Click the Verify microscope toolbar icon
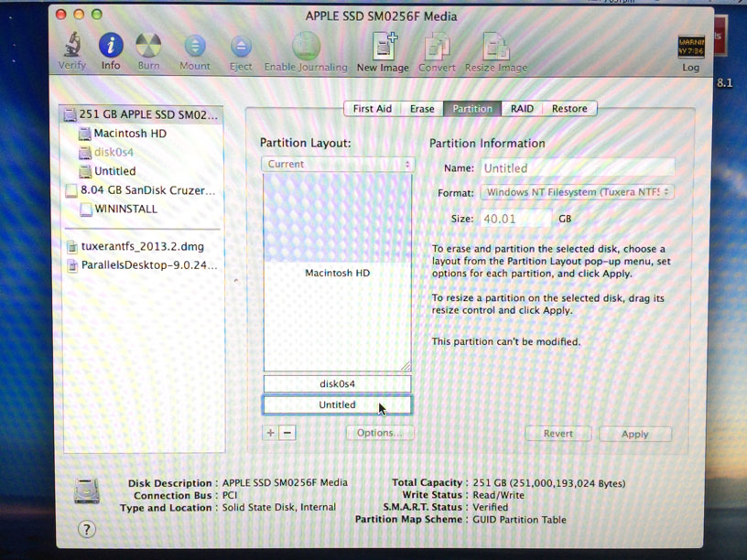Image resolution: width=747 pixels, height=560 pixels. point(72,45)
